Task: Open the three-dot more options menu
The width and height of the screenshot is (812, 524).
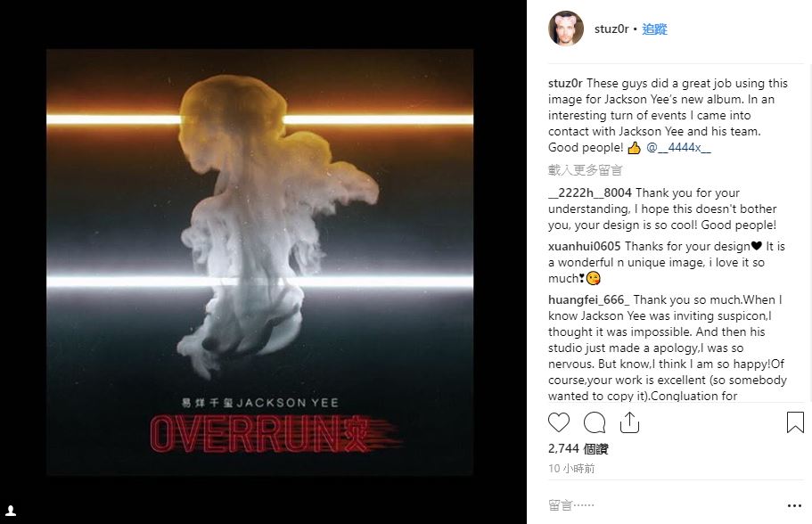Action: click(794, 505)
